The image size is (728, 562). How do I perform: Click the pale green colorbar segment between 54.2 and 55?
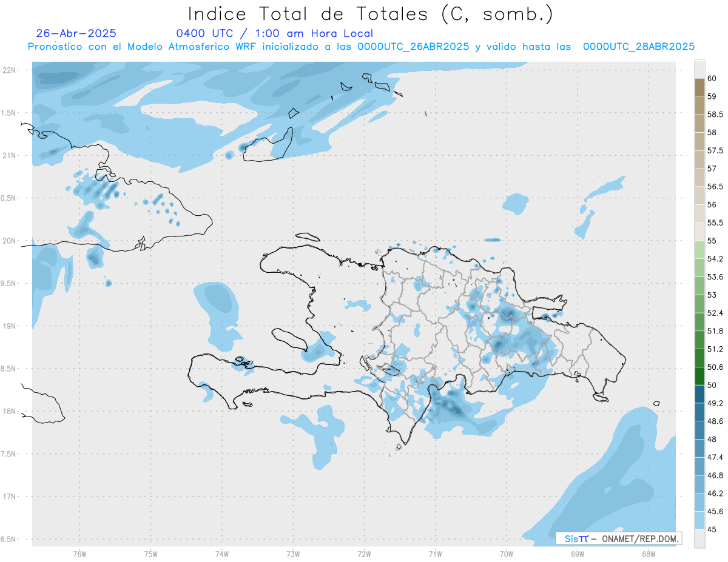click(x=699, y=250)
